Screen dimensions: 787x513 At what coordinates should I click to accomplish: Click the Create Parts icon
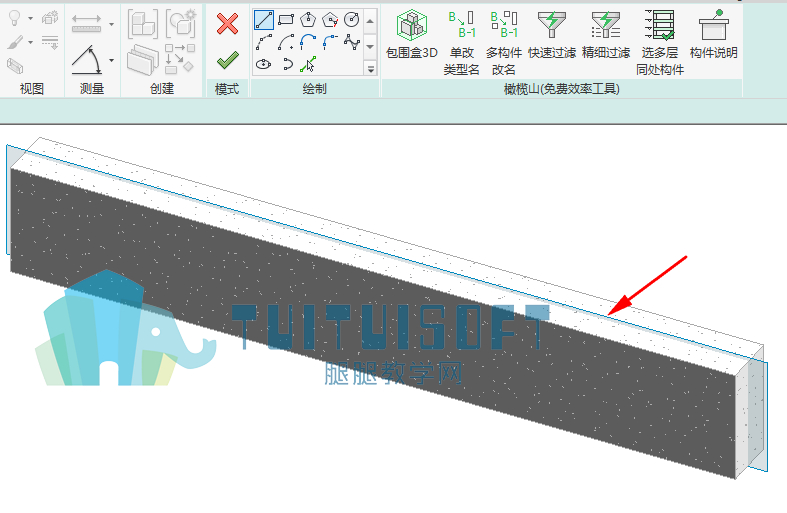[180, 23]
